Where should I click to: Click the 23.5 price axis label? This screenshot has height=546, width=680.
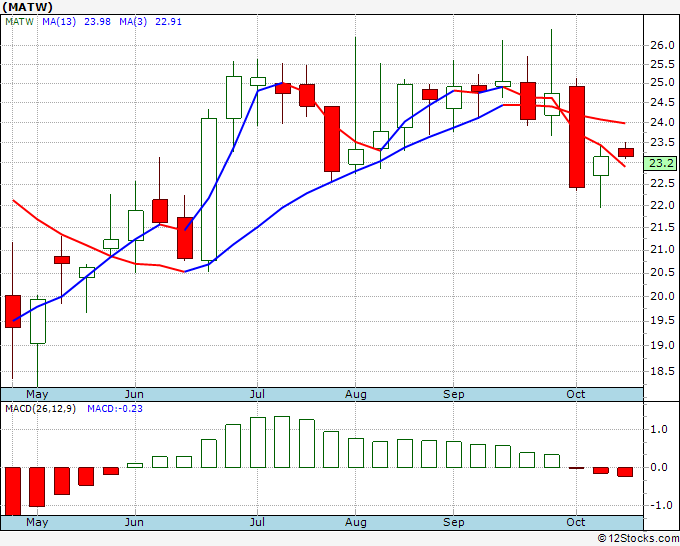[x=662, y=143]
